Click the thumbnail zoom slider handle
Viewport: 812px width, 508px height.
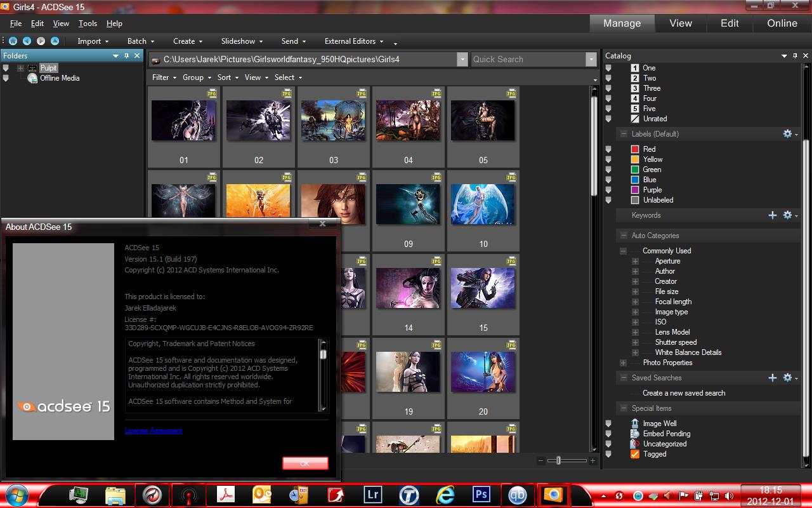pyautogui.click(x=558, y=460)
